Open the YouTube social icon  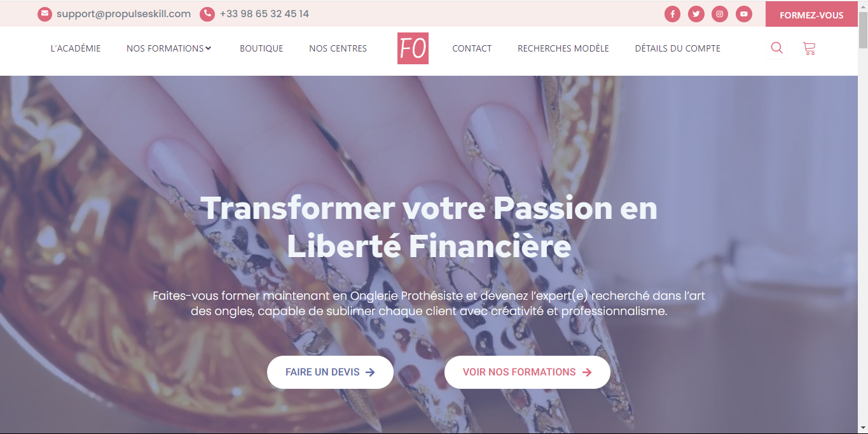pos(744,14)
